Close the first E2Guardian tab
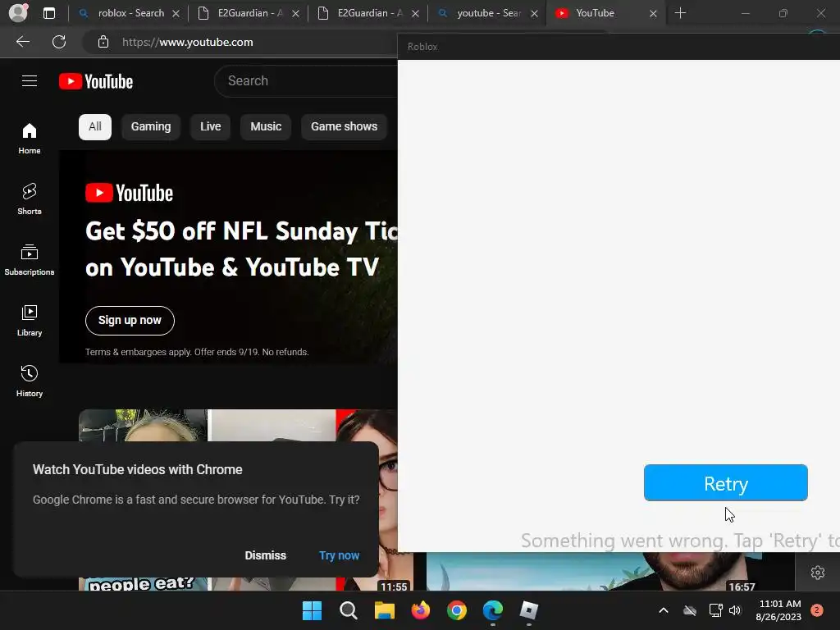The height and width of the screenshot is (630, 840). pyautogui.click(x=295, y=13)
